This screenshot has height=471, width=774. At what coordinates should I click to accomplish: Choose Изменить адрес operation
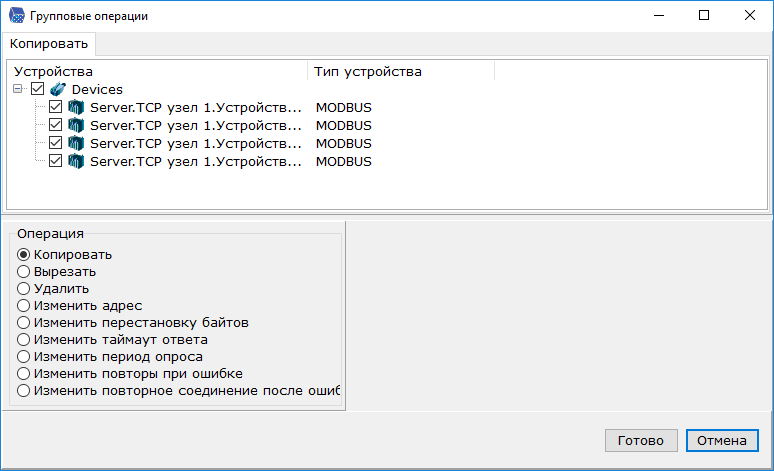(24, 305)
